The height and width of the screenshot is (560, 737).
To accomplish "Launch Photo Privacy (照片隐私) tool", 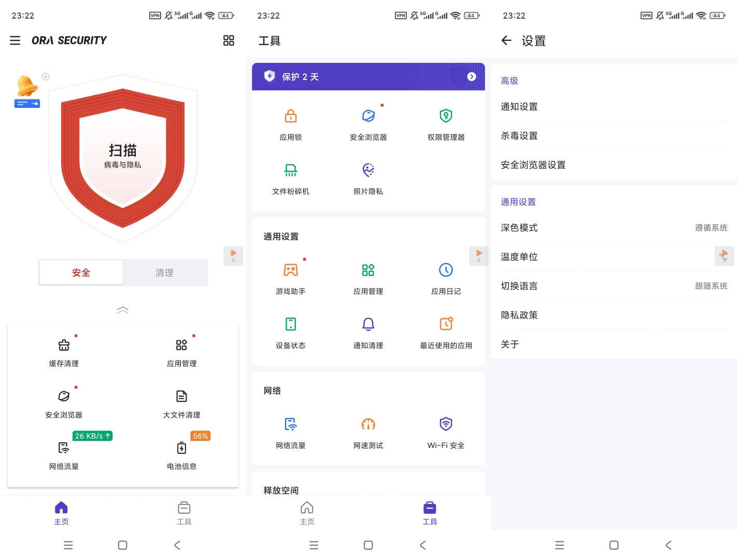I will (x=368, y=178).
